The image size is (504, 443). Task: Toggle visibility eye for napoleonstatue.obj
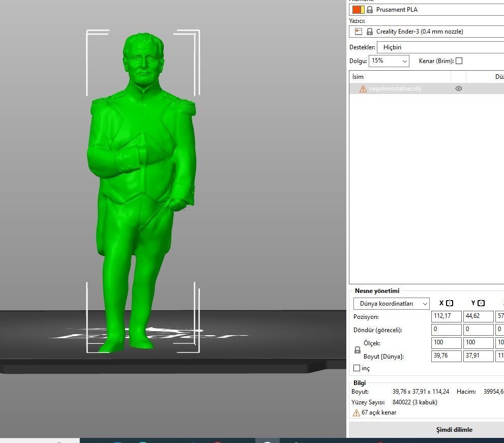[x=459, y=88]
